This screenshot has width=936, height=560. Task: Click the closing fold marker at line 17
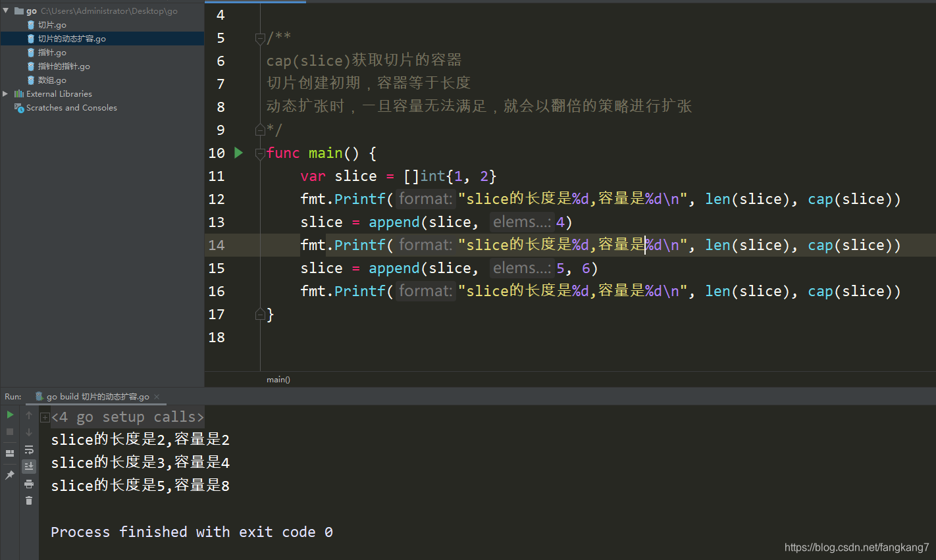tap(260, 315)
